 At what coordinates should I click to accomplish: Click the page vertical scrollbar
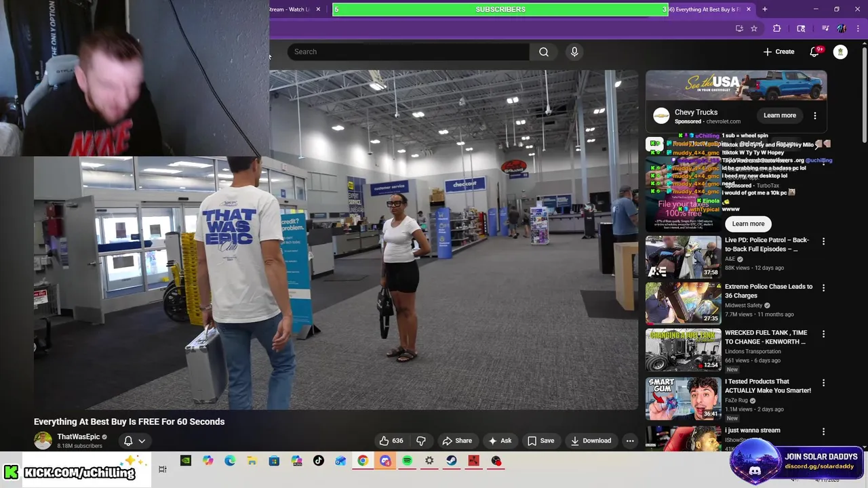coord(864,94)
